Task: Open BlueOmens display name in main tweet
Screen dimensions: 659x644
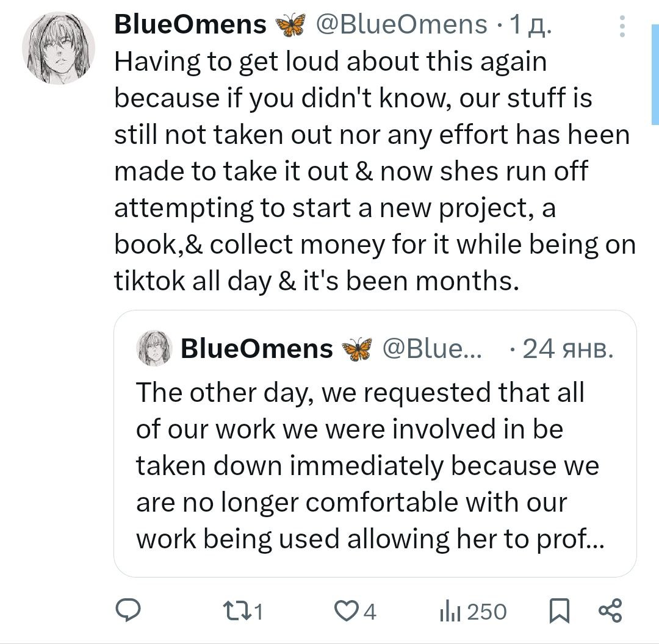Action: tap(190, 25)
